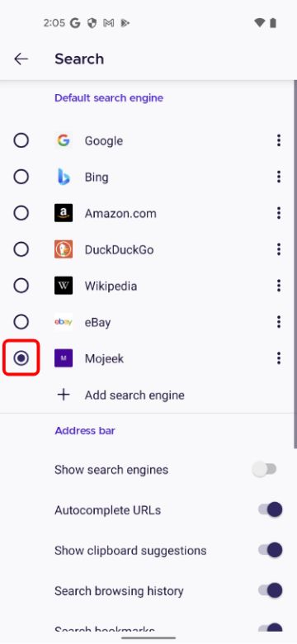The image size is (297, 644).
Task: Open the three-dot menu for Mojeek
Action: [279, 358]
